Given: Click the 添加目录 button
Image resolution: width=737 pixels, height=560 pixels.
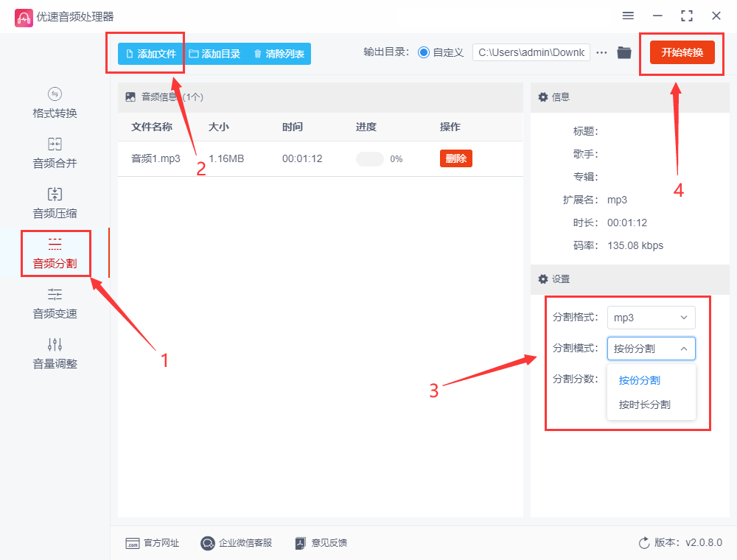Looking at the screenshot, I should [214, 54].
